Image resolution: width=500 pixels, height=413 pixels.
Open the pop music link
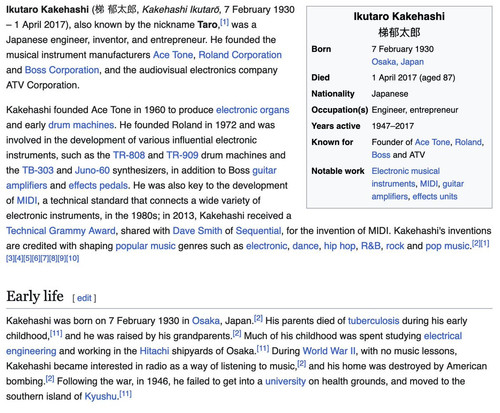(x=447, y=246)
